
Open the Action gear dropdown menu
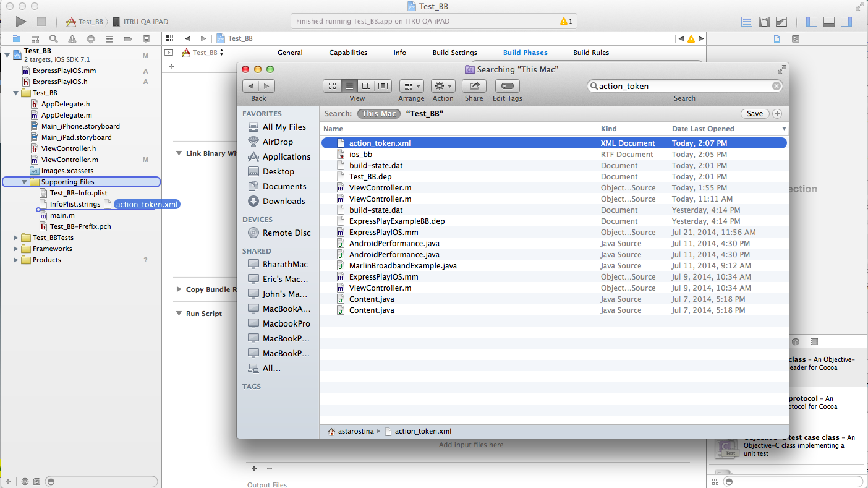(x=443, y=86)
